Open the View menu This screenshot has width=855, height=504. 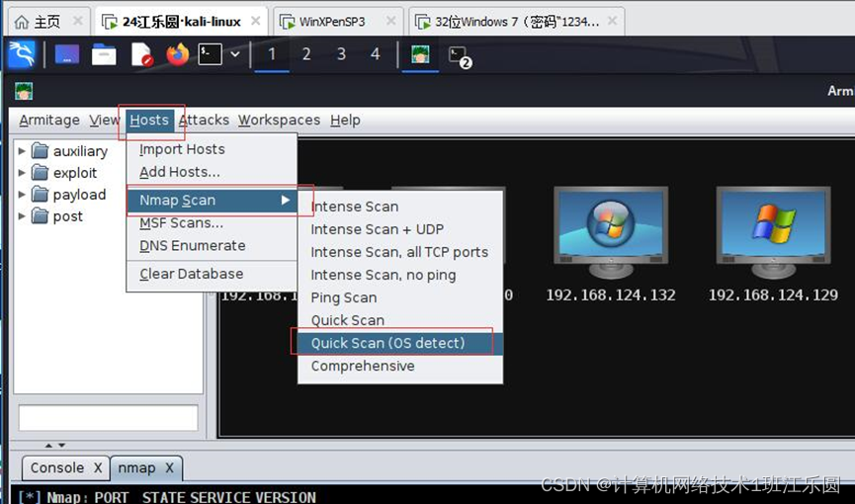click(104, 120)
